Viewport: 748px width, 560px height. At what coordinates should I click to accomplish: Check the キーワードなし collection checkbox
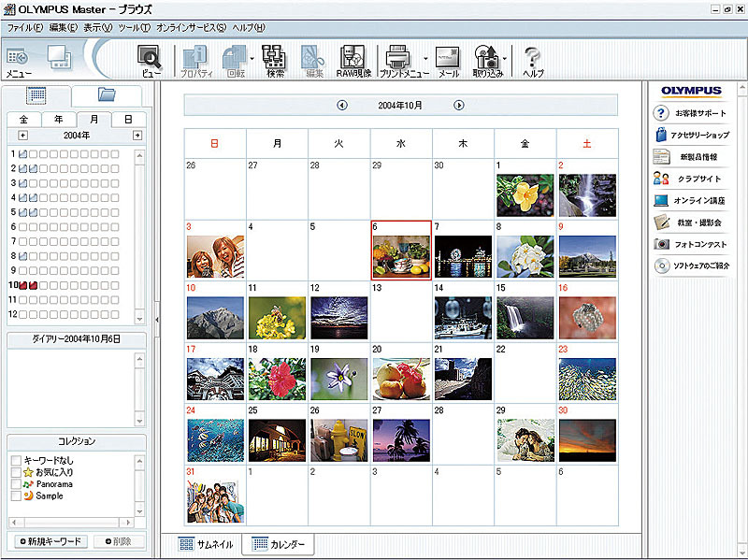click(16, 460)
